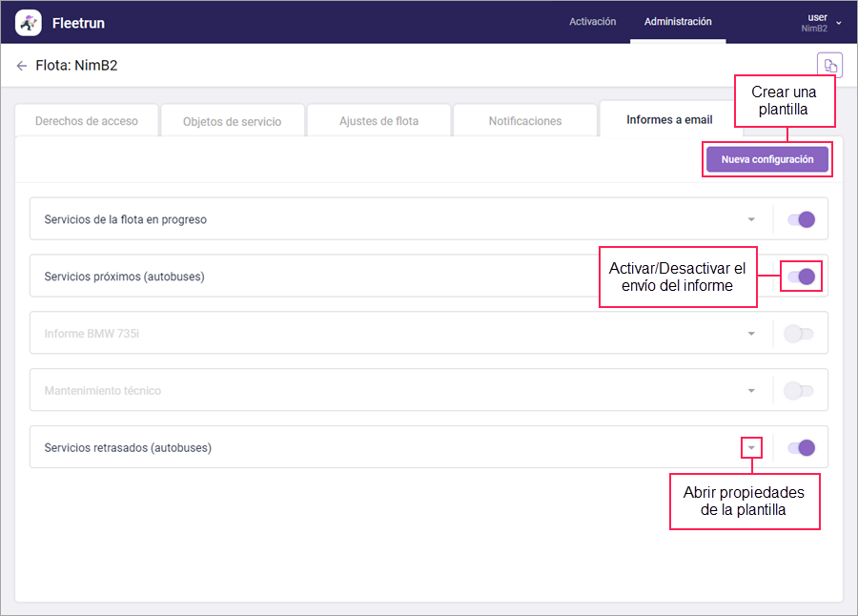Click the Mantenimiento técnico row label
858x616 pixels.
coord(102,390)
